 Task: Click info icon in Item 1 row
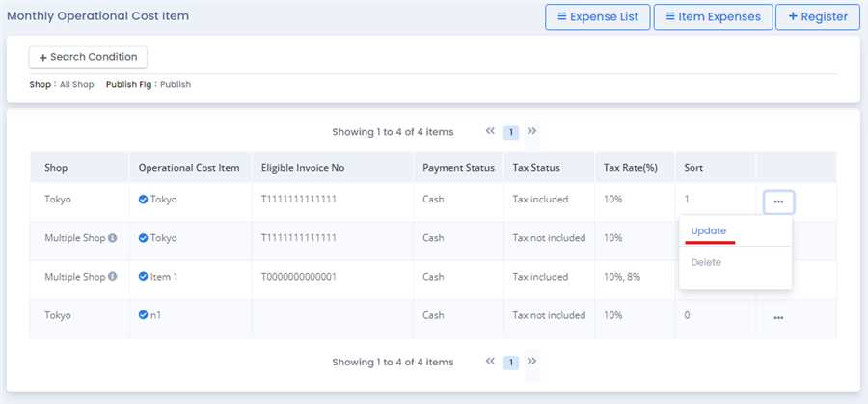(112, 277)
